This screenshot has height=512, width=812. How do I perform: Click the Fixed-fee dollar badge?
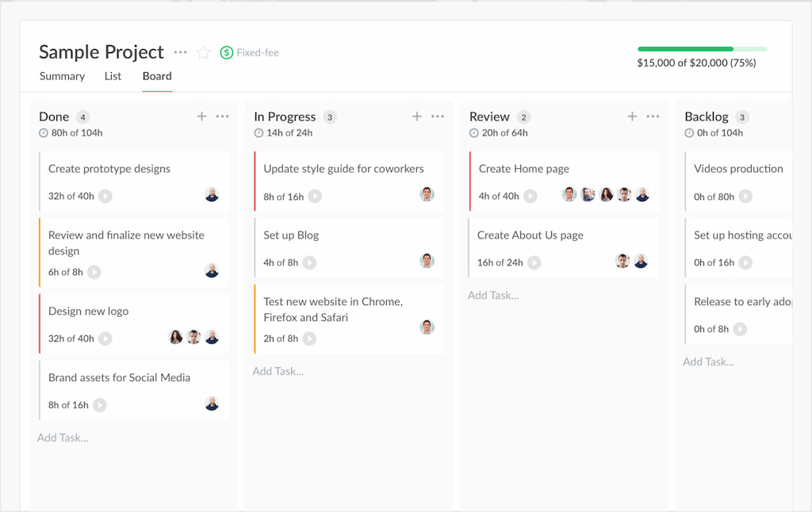click(226, 52)
